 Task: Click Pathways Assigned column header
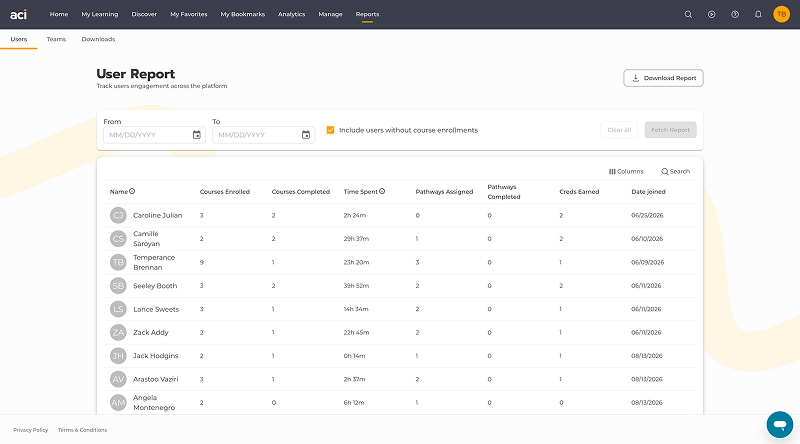[444, 192]
